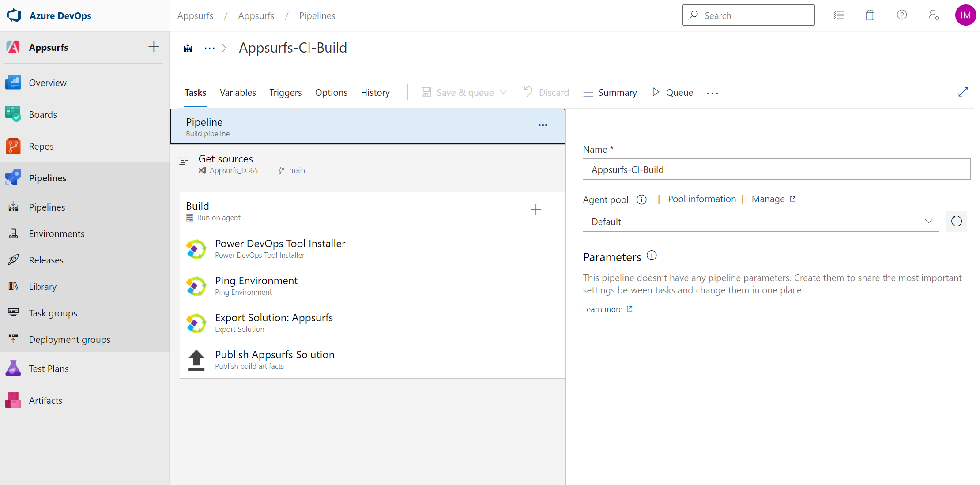Image resolution: width=980 pixels, height=485 pixels.
Task: Open the Pipeline row more options ellipsis
Action: 543,126
